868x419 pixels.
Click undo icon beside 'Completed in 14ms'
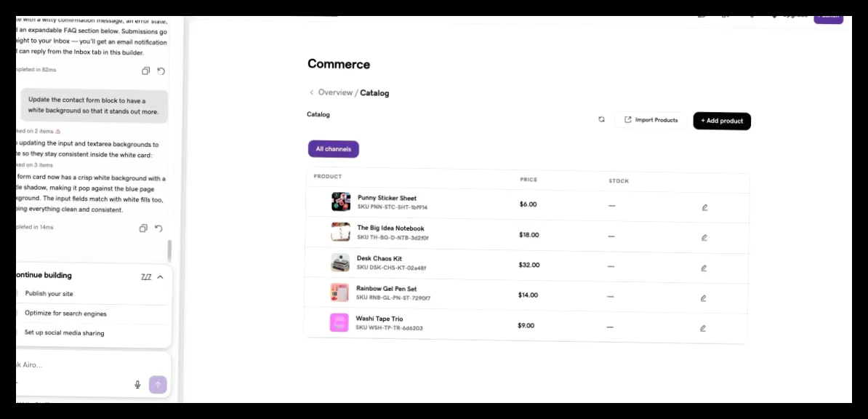(x=159, y=228)
